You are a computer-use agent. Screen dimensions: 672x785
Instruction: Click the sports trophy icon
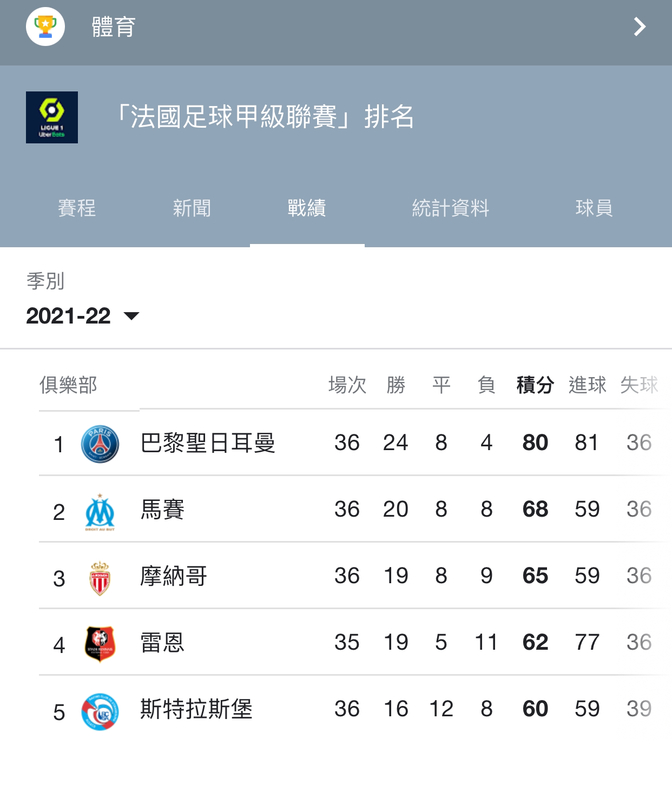coord(45,26)
